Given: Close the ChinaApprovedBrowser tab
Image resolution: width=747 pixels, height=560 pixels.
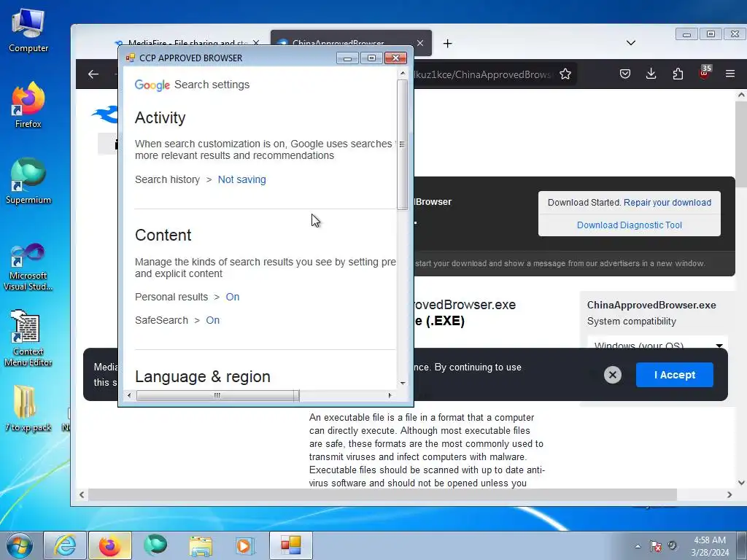Looking at the screenshot, I should click(x=419, y=43).
